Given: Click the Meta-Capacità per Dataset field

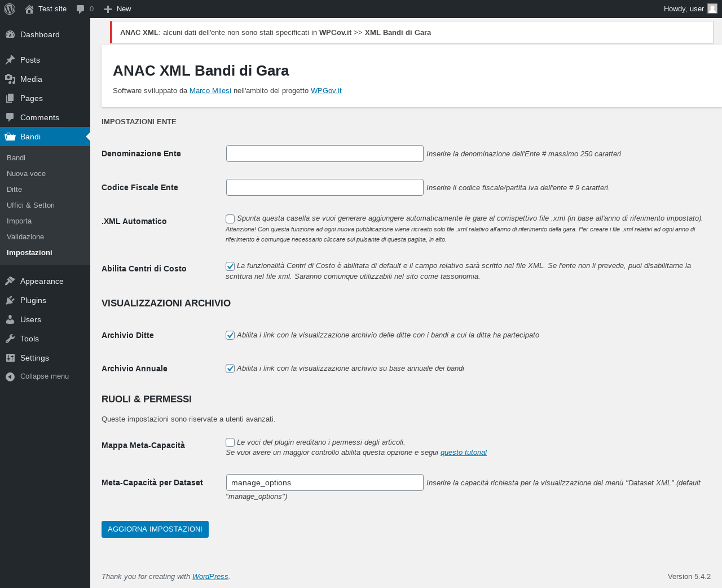Looking at the screenshot, I should pos(325,482).
